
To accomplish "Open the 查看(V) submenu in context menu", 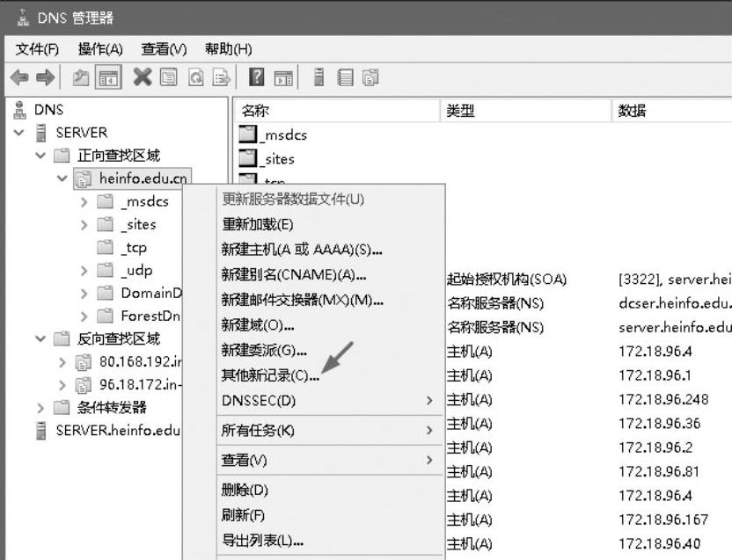I will pos(330,460).
